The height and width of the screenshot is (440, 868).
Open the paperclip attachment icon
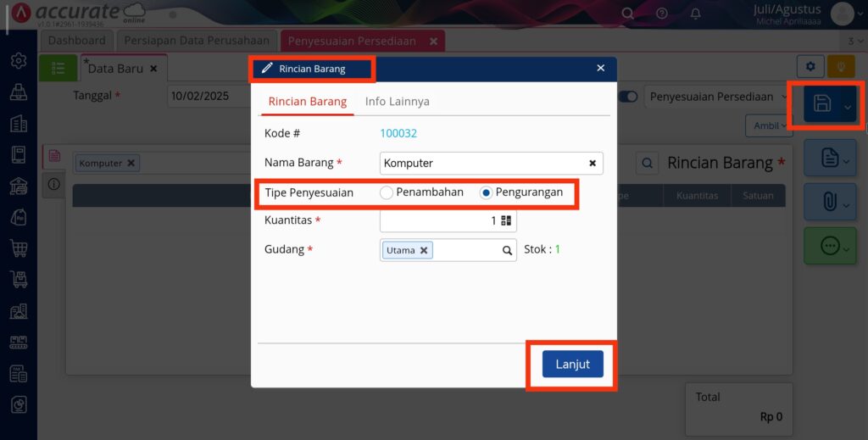pyautogui.click(x=829, y=202)
